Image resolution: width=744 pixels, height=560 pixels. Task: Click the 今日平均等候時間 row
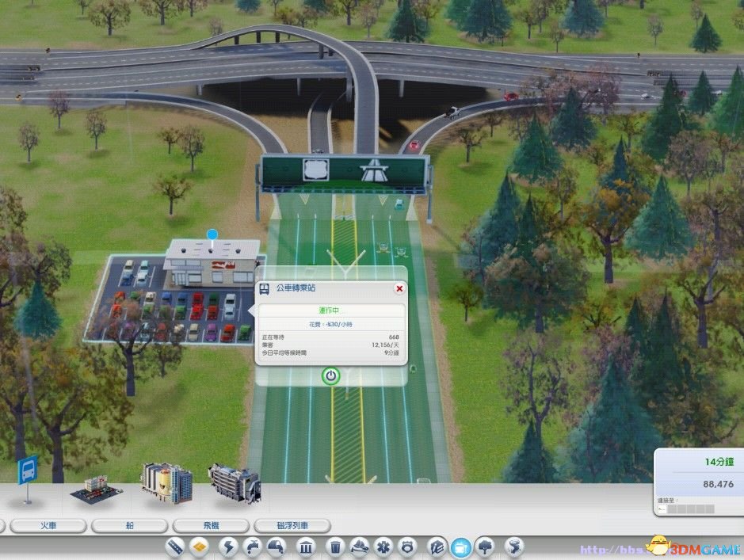[330, 352]
